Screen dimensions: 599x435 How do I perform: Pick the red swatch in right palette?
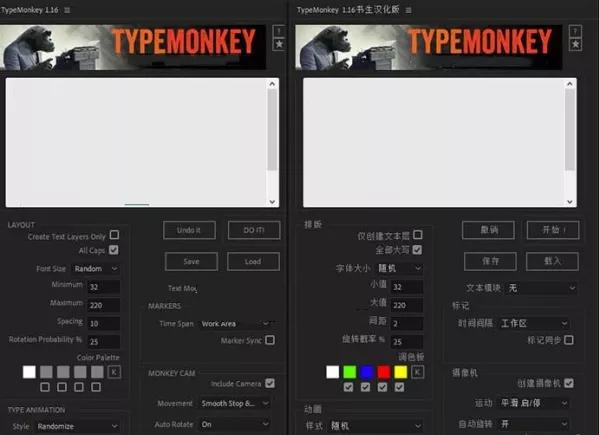(384, 372)
